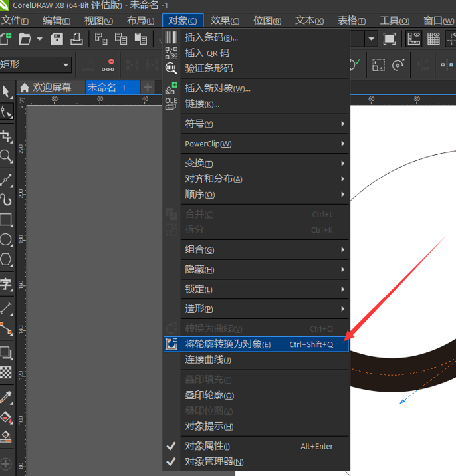Toggle 对象属性 docker checkmark item
The width and height of the screenshot is (456, 476).
256,446
